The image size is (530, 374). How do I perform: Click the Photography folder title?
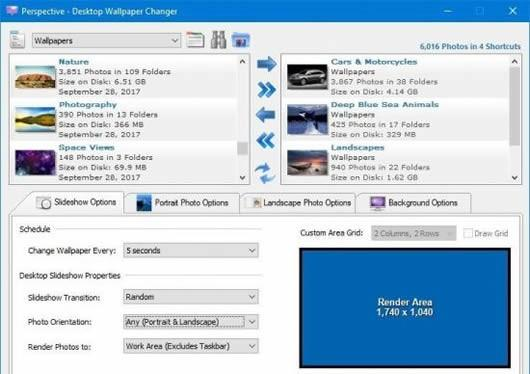pos(88,105)
